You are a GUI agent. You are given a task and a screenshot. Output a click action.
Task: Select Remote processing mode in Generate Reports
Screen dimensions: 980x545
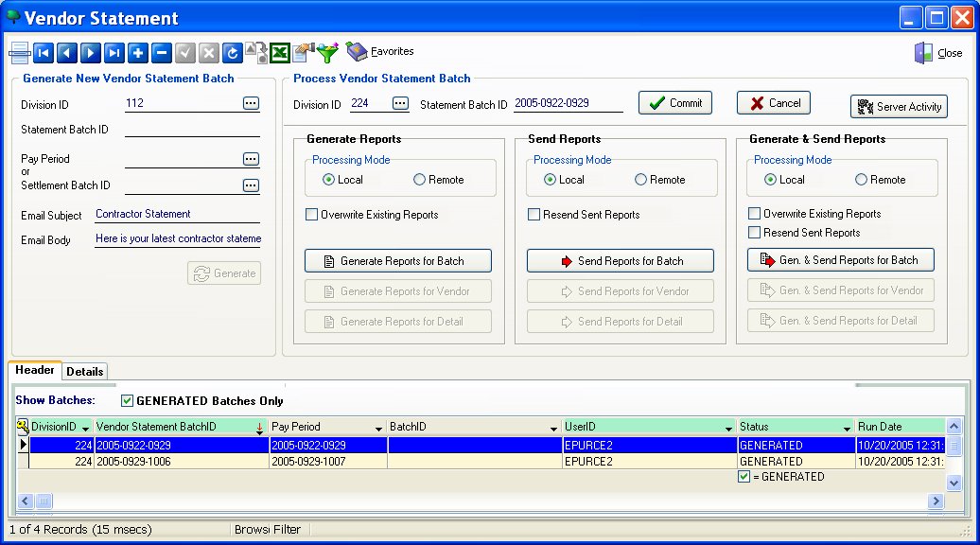pyautogui.click(x=419, y=180)
